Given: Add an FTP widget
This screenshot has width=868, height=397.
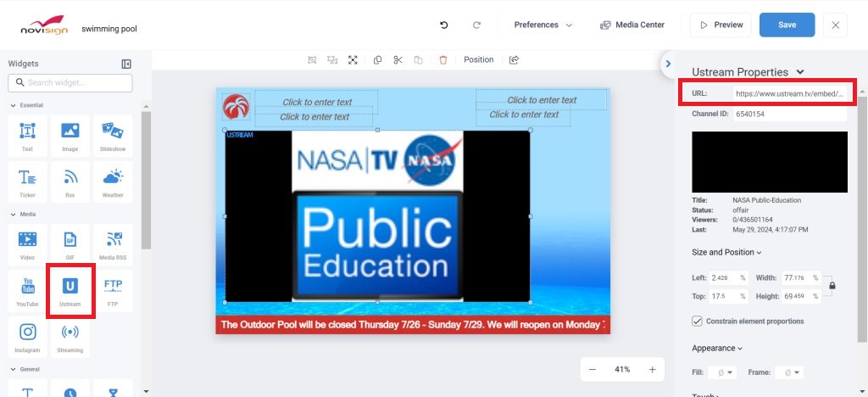Looking at the screenshot, I should [x=113, y=291].
